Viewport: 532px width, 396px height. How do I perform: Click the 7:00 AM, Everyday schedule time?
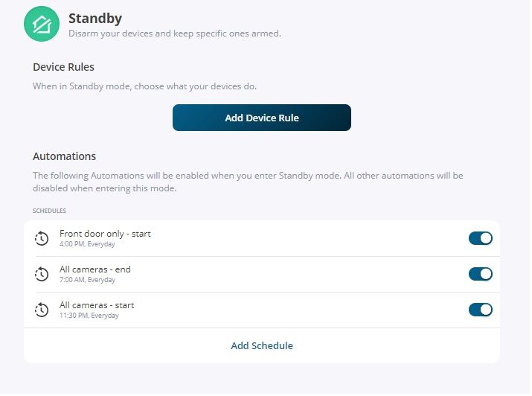click(x=88, y=281)
